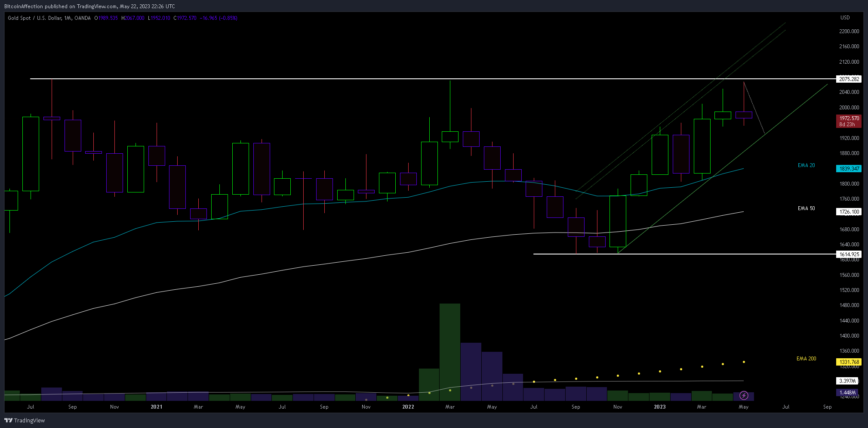
Task: Click the 2021 year label on time axis
Action: click(x=157, y=407)
